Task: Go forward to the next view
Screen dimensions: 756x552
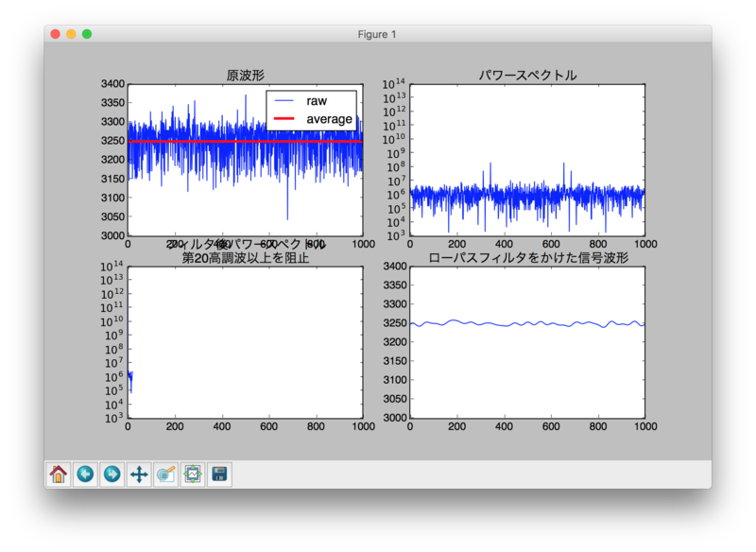Action: tap(112, 474)
